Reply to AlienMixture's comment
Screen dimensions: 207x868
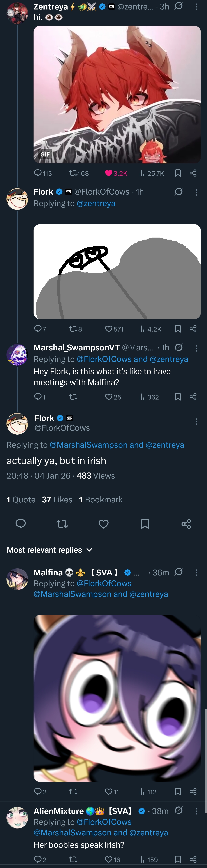tap(38, 859)
